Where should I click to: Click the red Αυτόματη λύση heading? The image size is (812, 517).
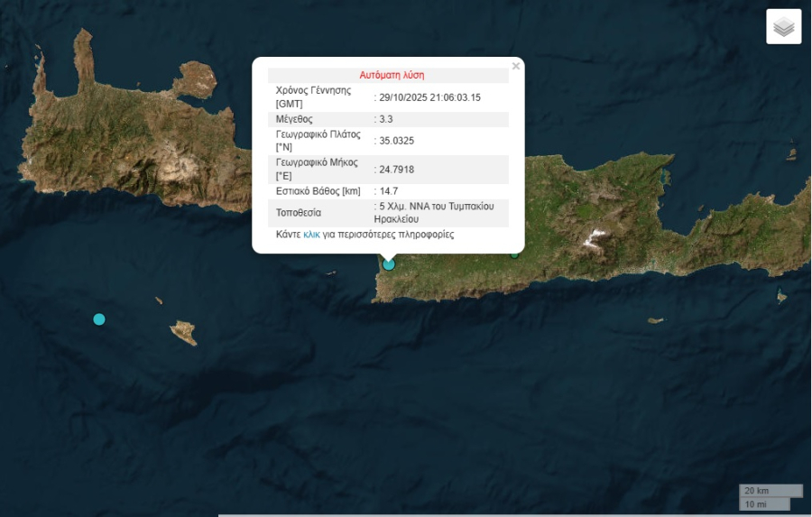pos(392,75)
